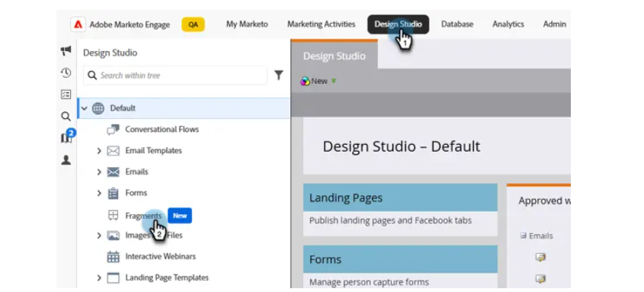Open the map icon with badge 2
The width and height of the screenshot is (644, 292).
coord(66,136)
